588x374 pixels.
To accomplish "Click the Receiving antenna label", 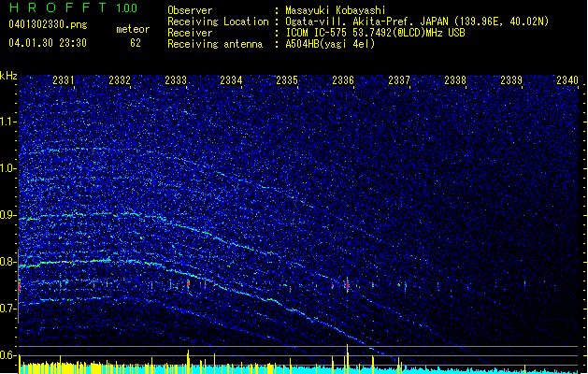I will point(215,44).
